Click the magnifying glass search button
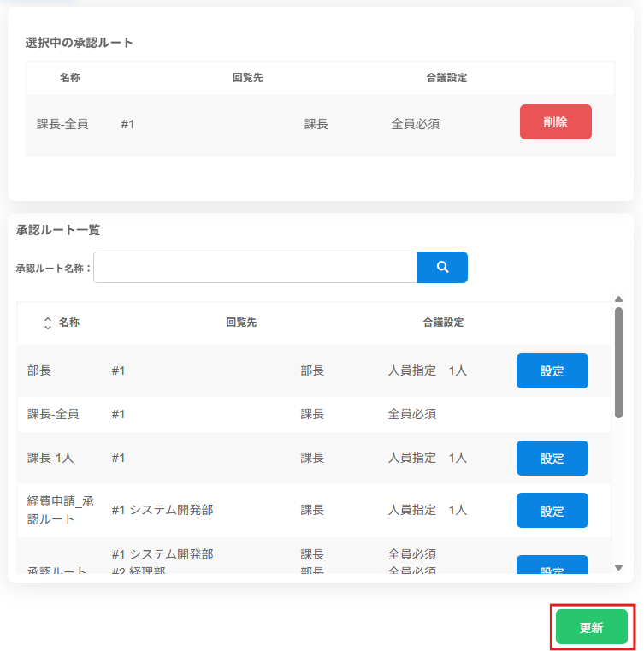This screenshot has width=644, height=651. point(442,267)
